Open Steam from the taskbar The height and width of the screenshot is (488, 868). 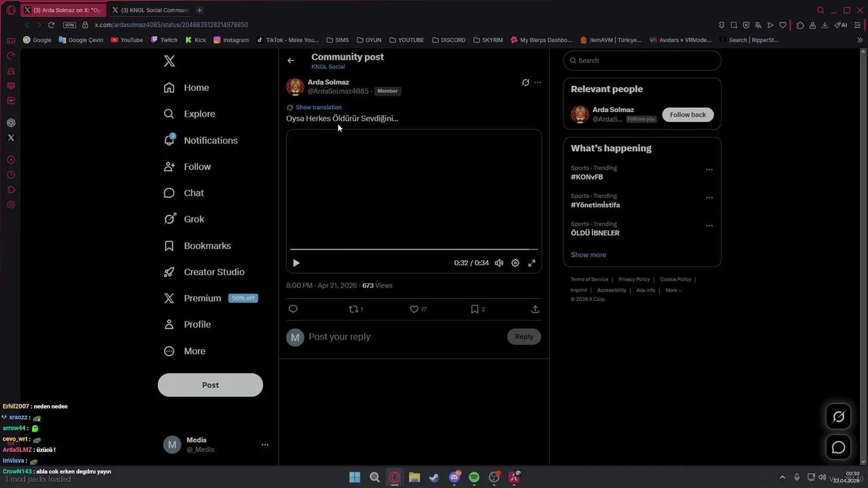434,477
